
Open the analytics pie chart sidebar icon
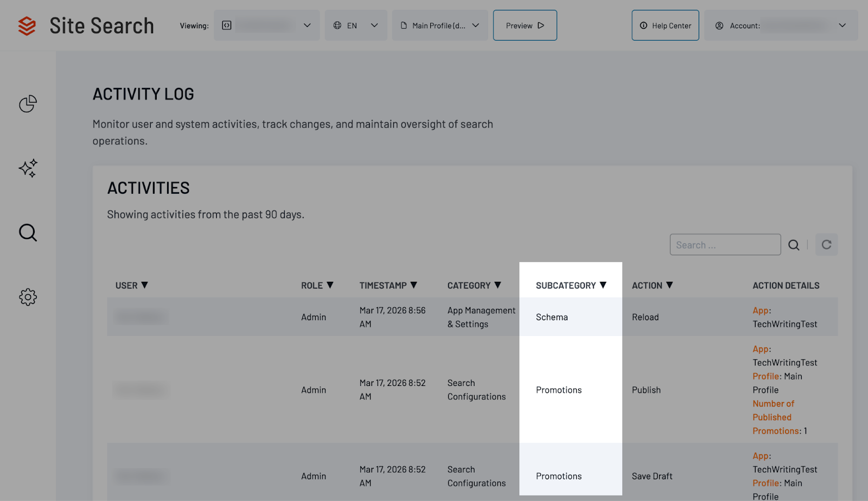coord(28,104)
